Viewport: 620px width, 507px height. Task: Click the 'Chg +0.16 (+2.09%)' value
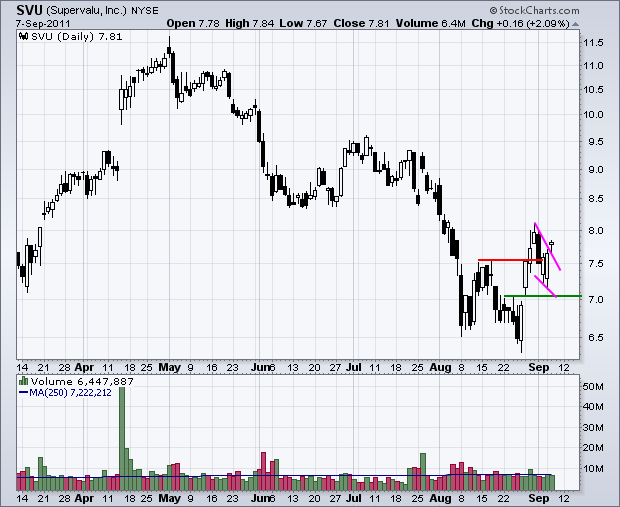[520, 23]
